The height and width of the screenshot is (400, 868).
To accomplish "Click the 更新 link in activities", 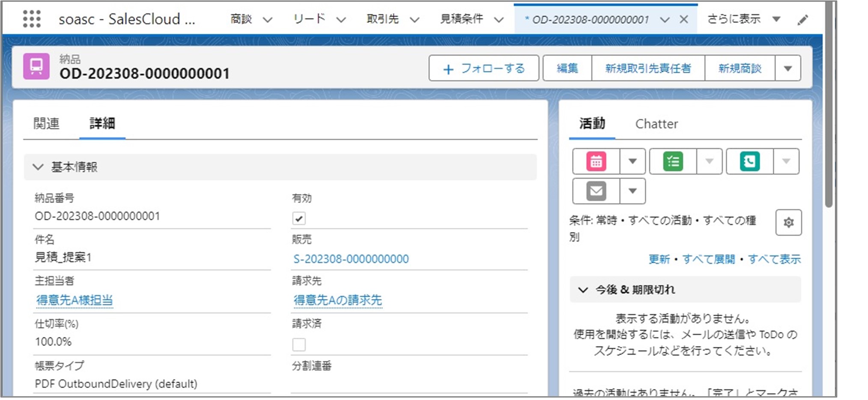I will [x=659, y=259].
